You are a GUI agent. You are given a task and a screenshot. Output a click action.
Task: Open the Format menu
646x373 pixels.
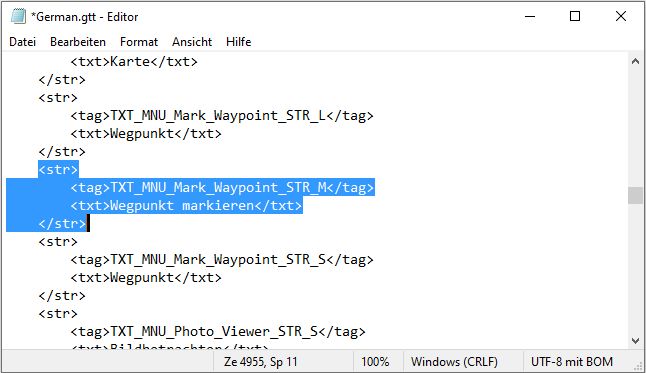click(x=139, y=42)
